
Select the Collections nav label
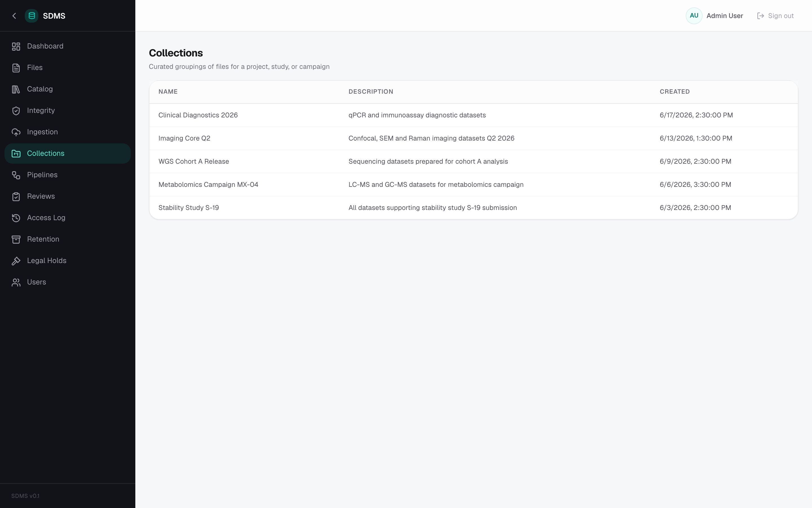[46, 153]
